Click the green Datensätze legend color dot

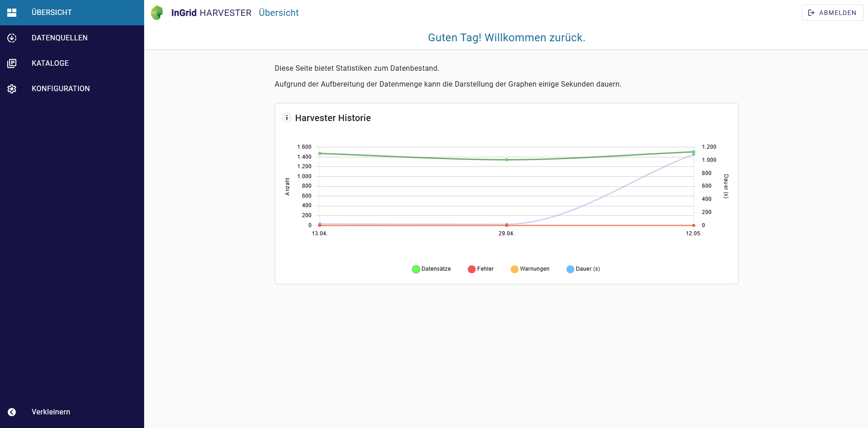click(x=416, y=269)
